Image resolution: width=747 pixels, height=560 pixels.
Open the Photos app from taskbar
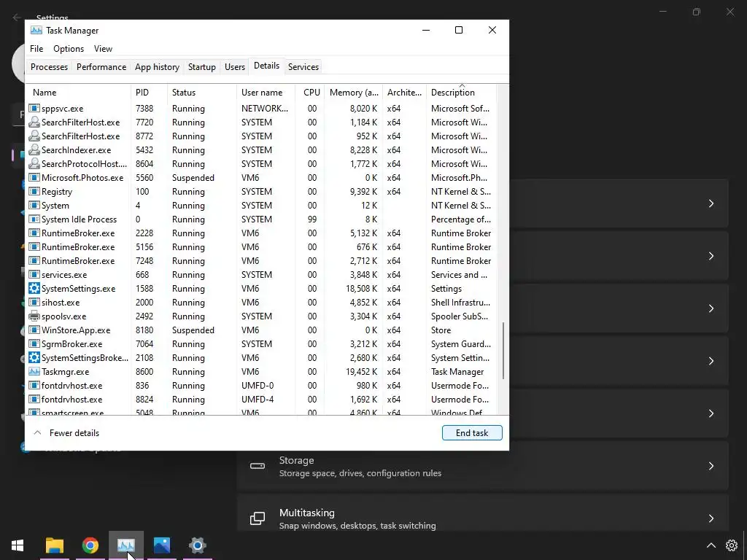162,545
